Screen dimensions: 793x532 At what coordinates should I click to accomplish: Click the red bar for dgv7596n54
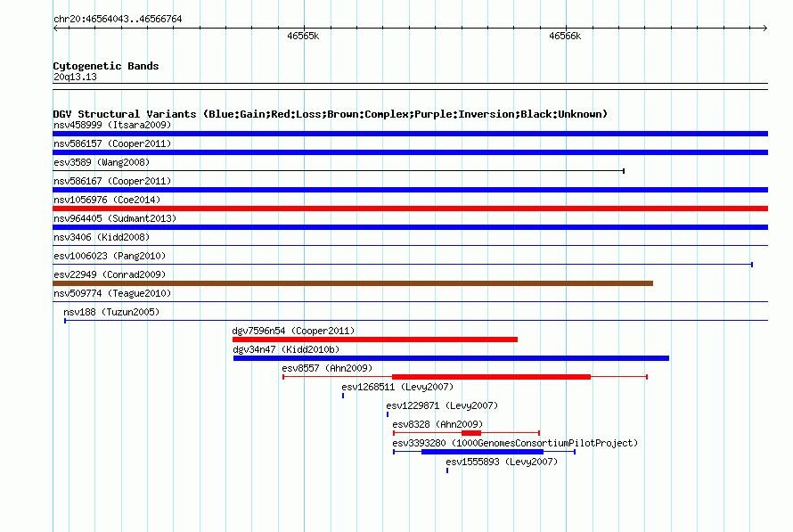point(375,340)
